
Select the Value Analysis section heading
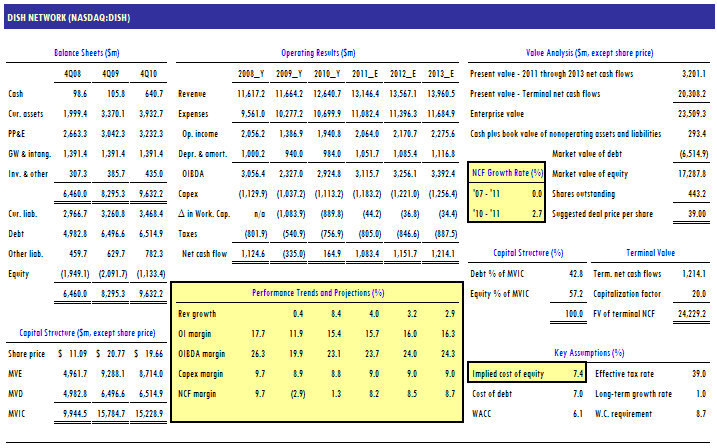(590, 52)
